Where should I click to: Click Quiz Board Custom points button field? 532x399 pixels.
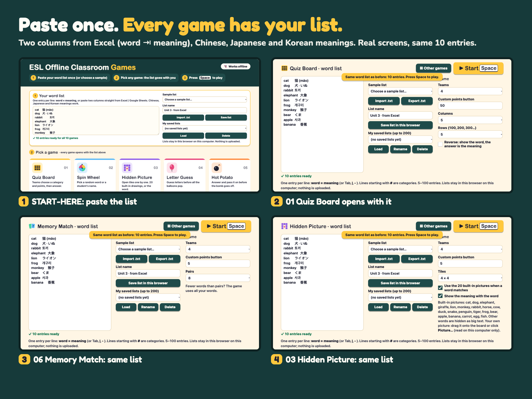pyautogui.click(x=470, y=105)
